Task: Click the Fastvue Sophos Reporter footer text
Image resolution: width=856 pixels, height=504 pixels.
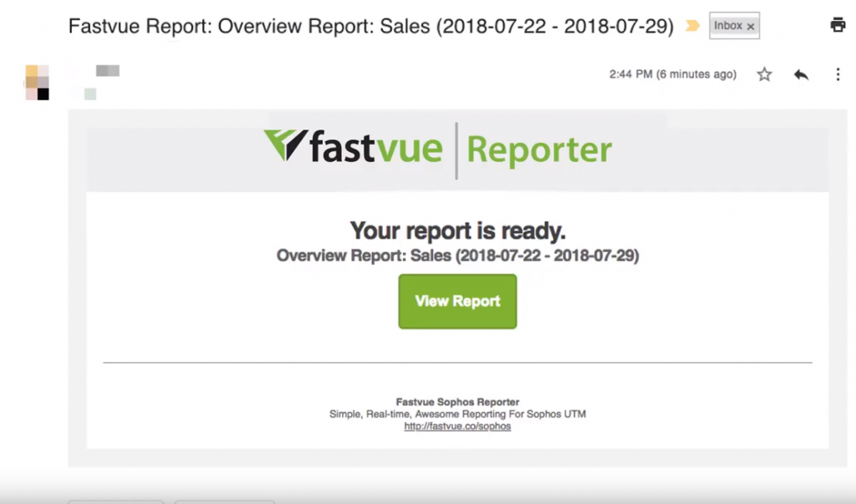Action: 457,402
